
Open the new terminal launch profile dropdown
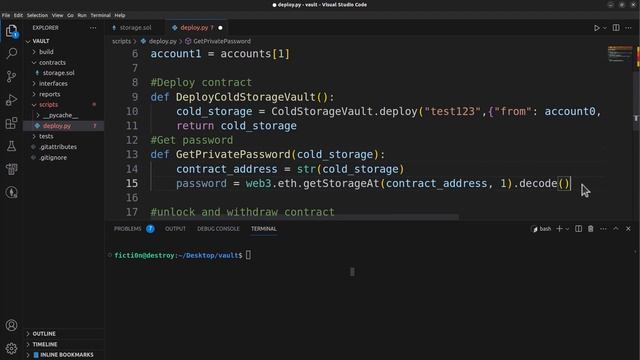click(567, 229)
